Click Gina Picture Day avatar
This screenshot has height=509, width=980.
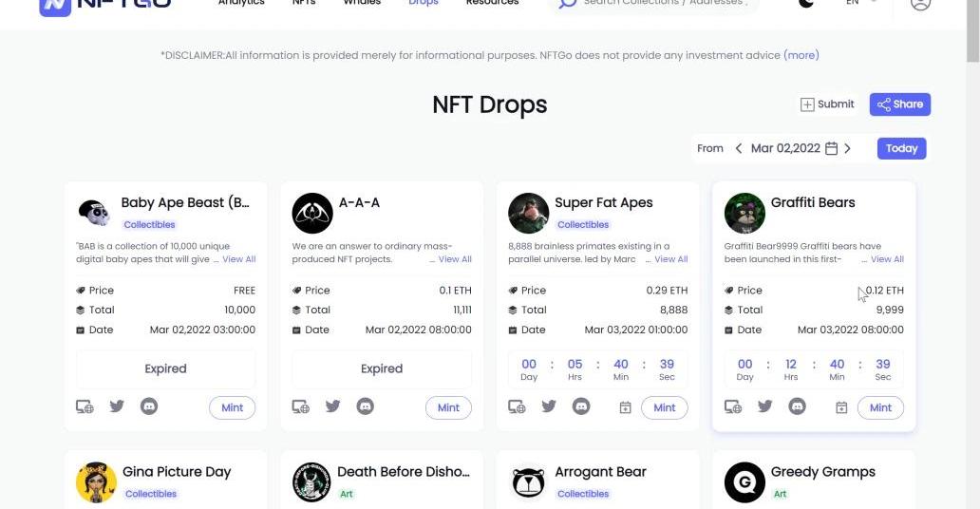96,482
